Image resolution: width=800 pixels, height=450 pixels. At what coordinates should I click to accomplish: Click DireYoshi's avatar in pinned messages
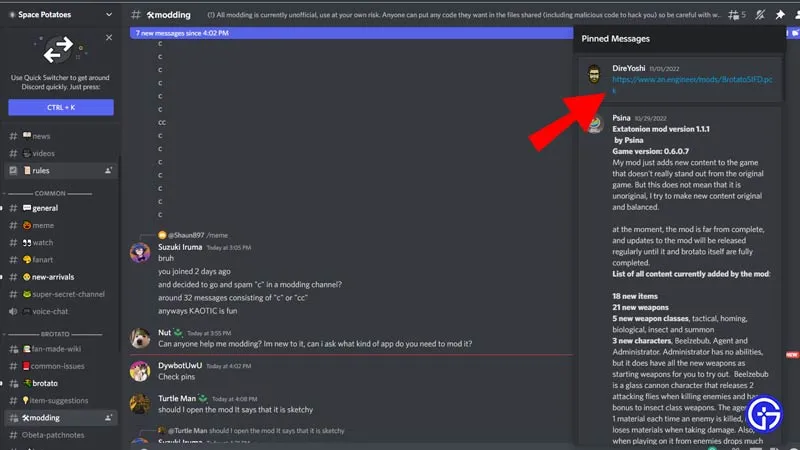[594, 74]
